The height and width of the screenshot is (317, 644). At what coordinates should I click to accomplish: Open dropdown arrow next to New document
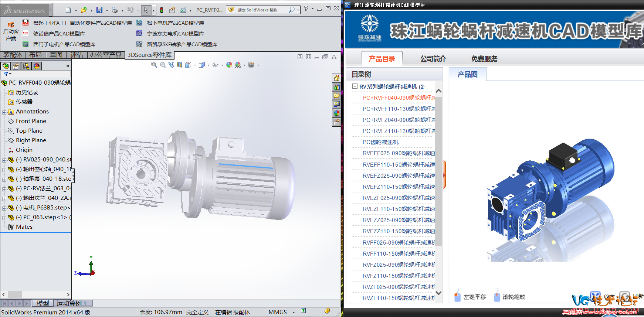pyautogui.click(x=76, y=10)
